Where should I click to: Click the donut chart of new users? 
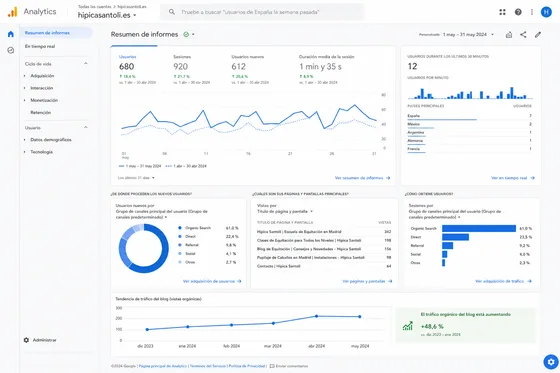(144, 248)
